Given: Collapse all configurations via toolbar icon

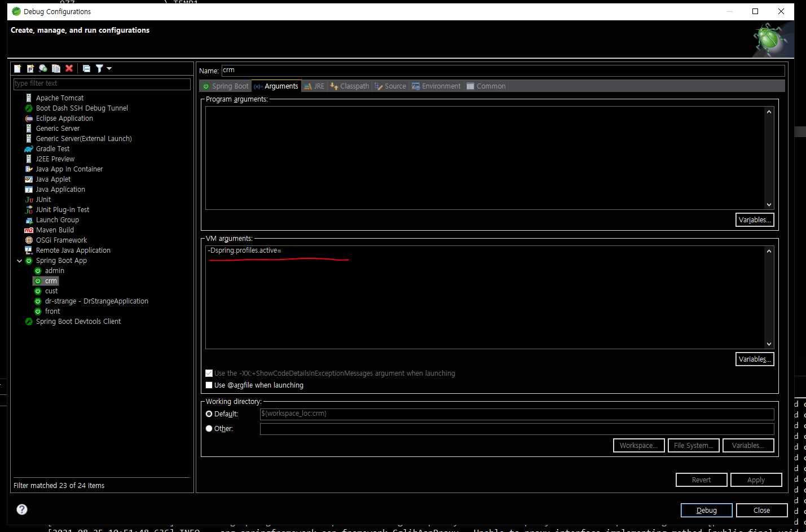Looking at the screenshot, I should tap(86, 68).
